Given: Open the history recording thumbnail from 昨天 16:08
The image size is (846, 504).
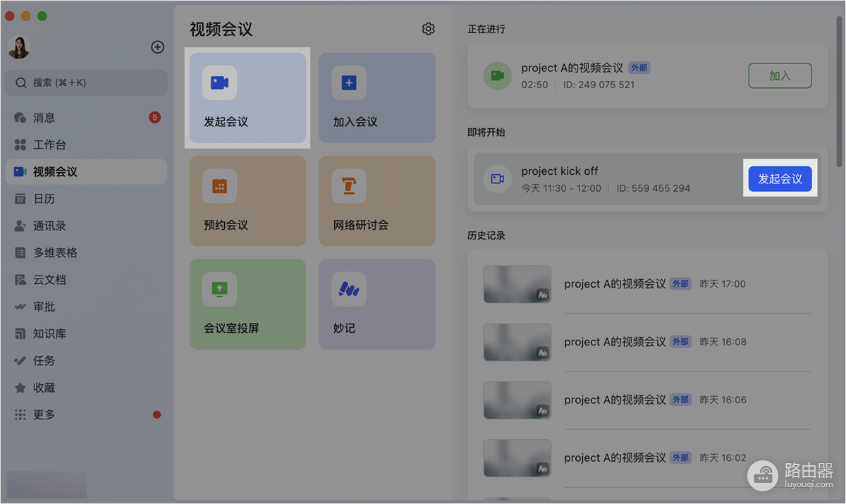Looking at the screenshot, I should click(x=517, y=342).
